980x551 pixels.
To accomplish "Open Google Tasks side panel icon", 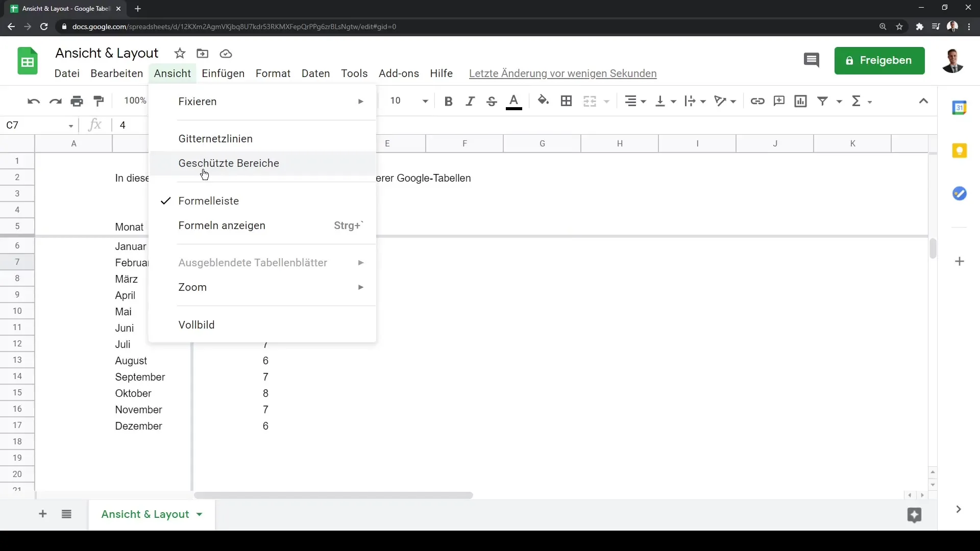I will [x=960, y=193].
